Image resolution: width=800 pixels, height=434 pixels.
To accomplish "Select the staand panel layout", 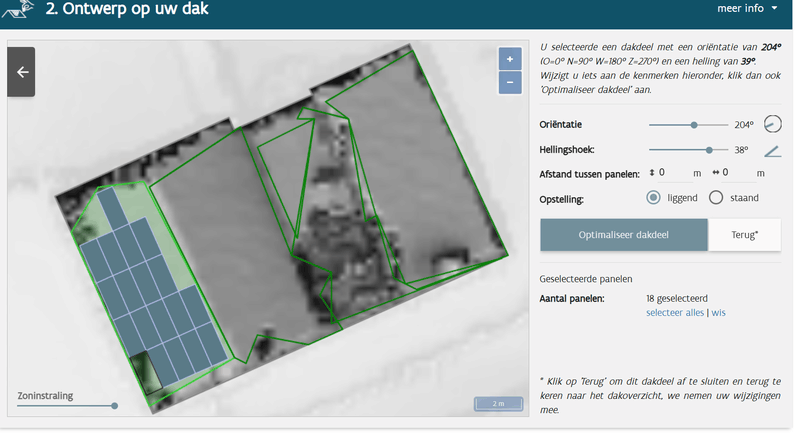I will 716,198.
